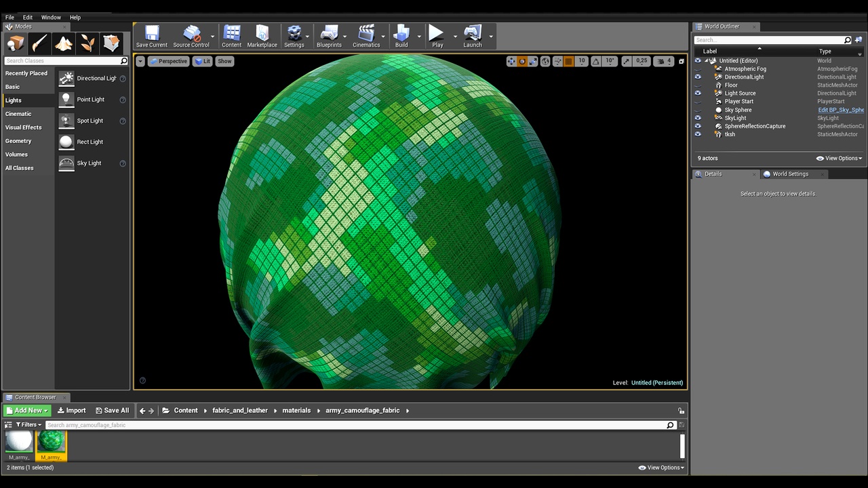Click the Save All button
This screenshot has width=868, height=488.
click(x=112, y=411)
